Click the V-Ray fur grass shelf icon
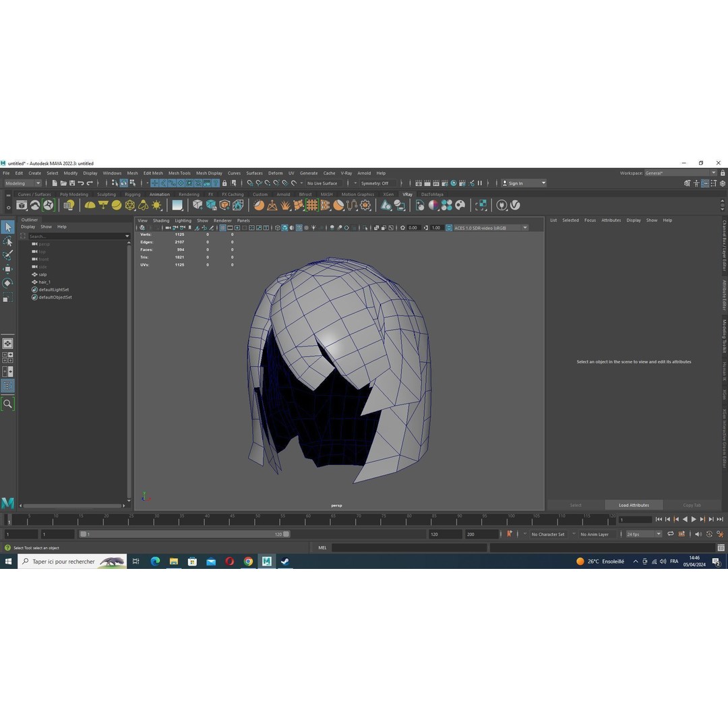Viewport: 728px width, 728px height. [x=286, y=205]
